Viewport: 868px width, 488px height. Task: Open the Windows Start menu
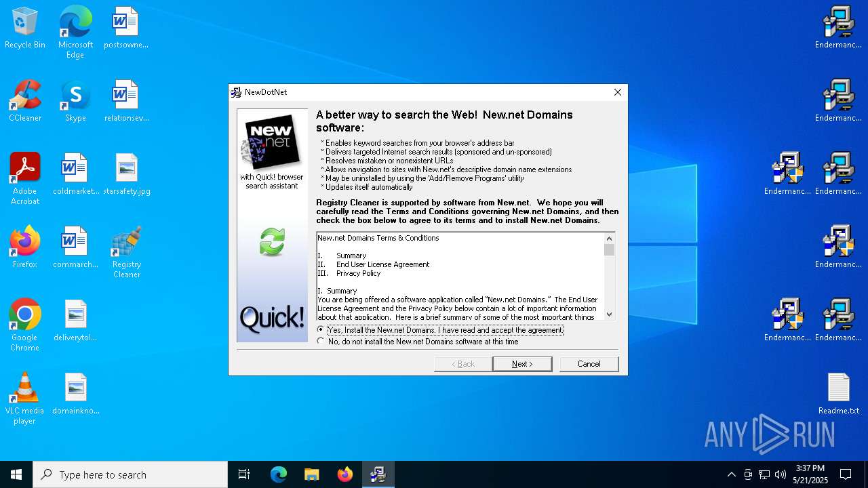pyautogui.click(x=16, y=474)
